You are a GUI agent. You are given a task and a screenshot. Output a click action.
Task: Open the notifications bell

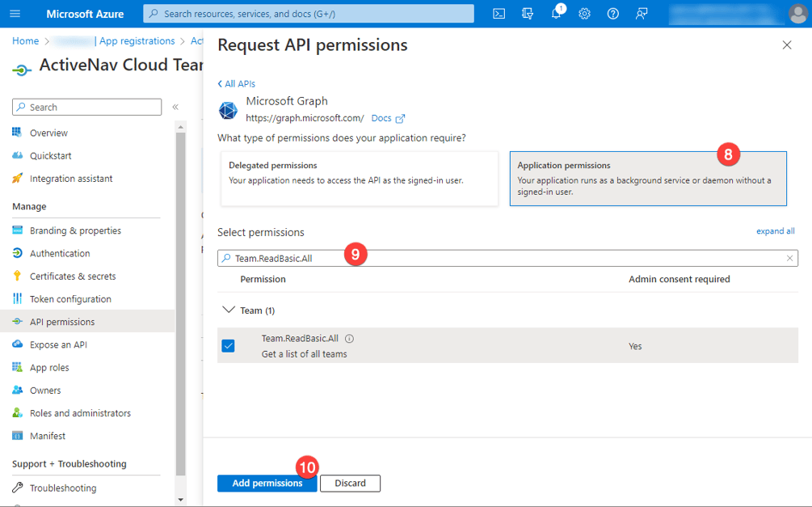[x=556, y=13]
